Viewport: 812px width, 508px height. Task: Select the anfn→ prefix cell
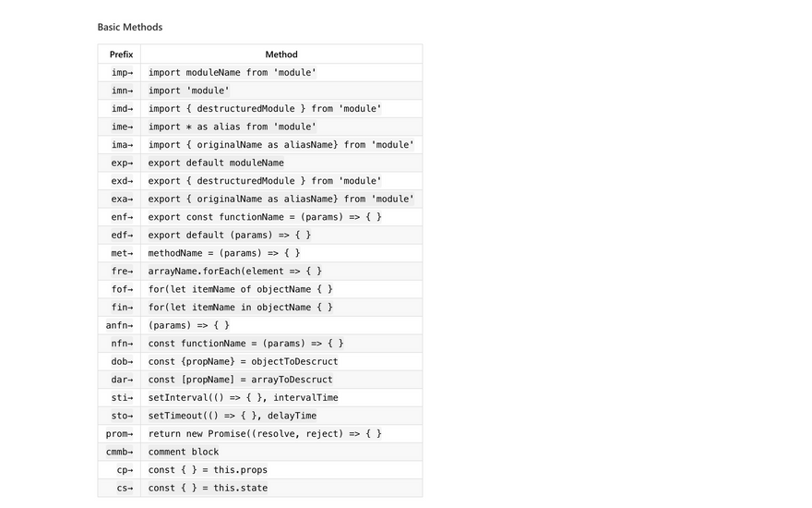pos(119,325)
